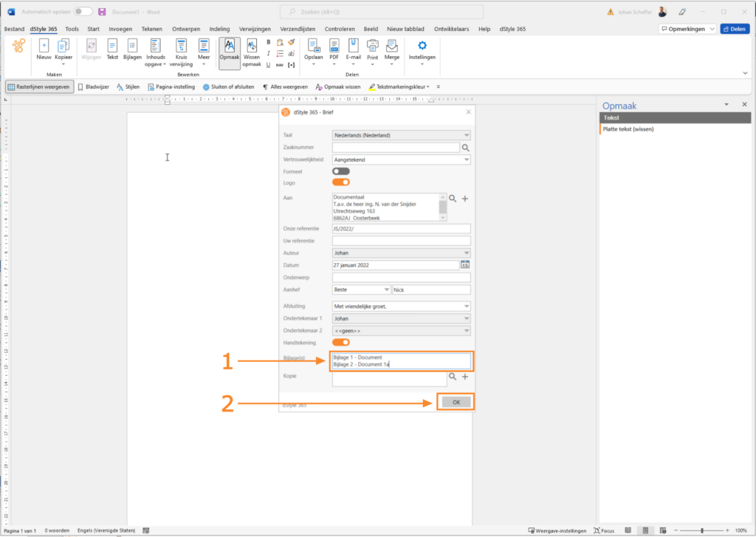This screenshot has width=756, height=537.
Task: Click the Opslaan ribbon icon
Action: click(313, 51)
